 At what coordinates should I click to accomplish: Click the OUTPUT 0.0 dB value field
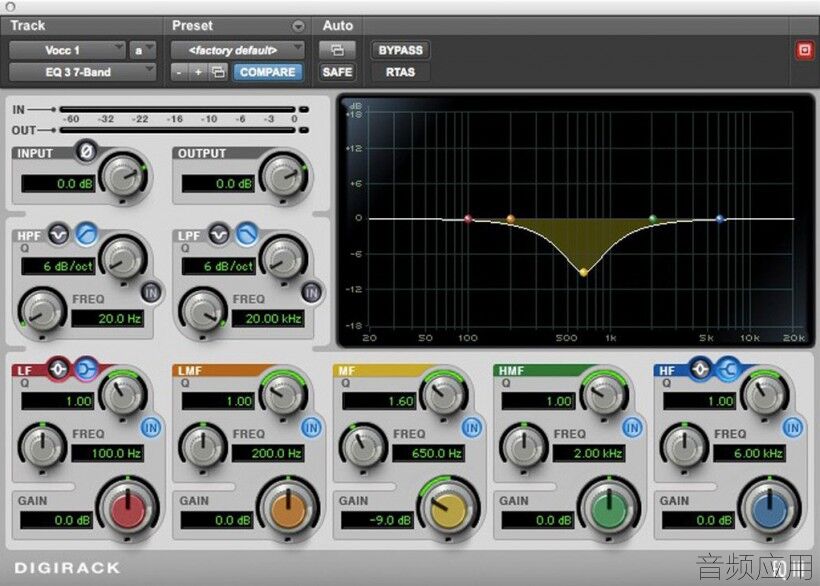[219, 183]
